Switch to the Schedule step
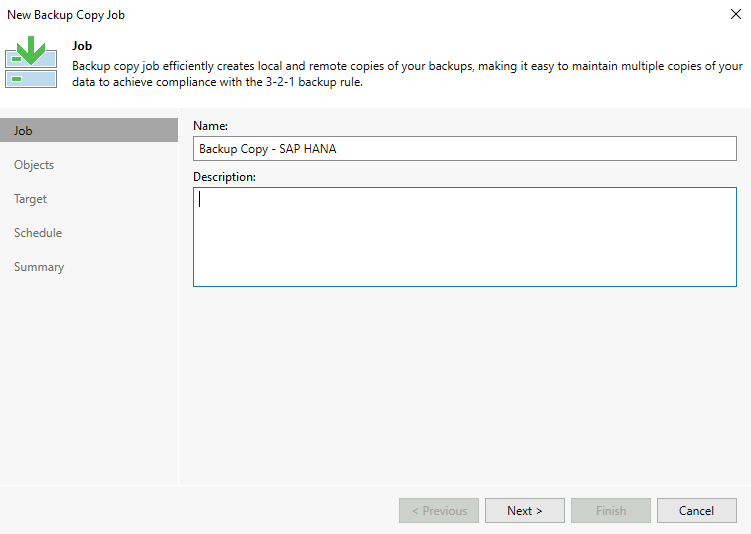 [38, 233]
